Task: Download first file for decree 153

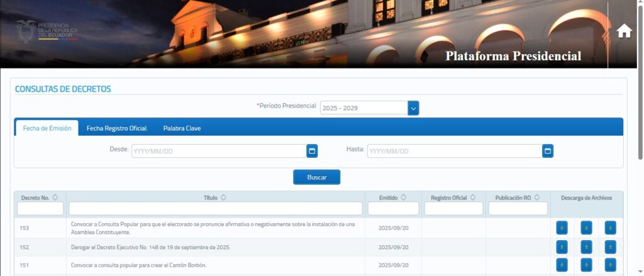Action: click(562, 228)
